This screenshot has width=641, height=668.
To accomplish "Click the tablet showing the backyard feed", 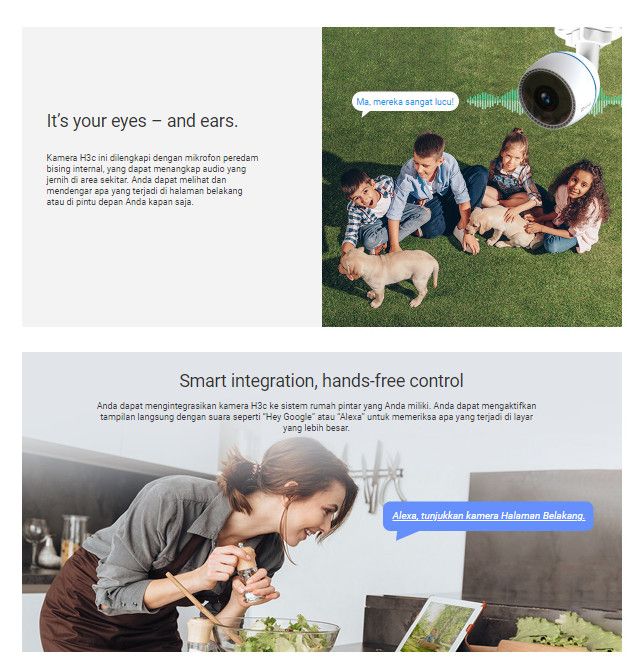I will [441, 624].
